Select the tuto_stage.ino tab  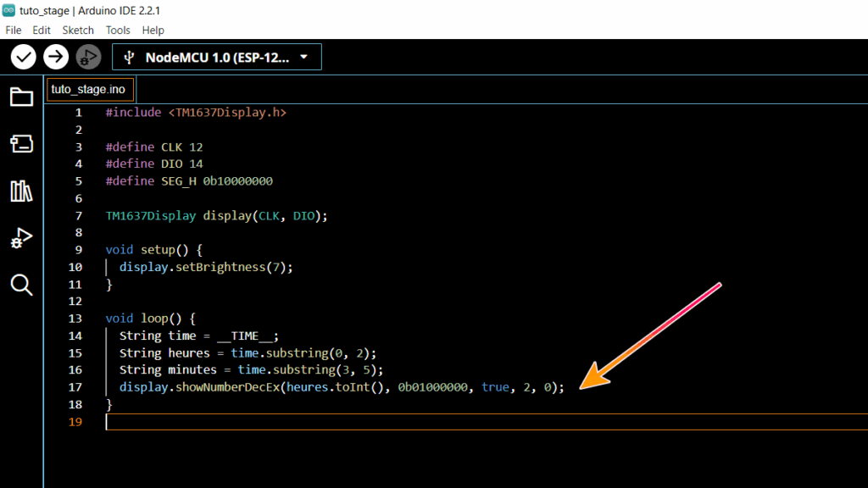(90, 90)
